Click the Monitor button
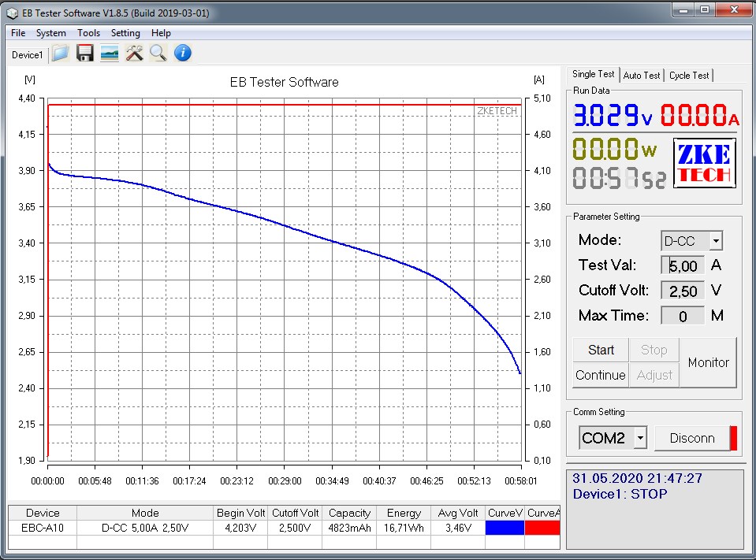 pos(708,362)
